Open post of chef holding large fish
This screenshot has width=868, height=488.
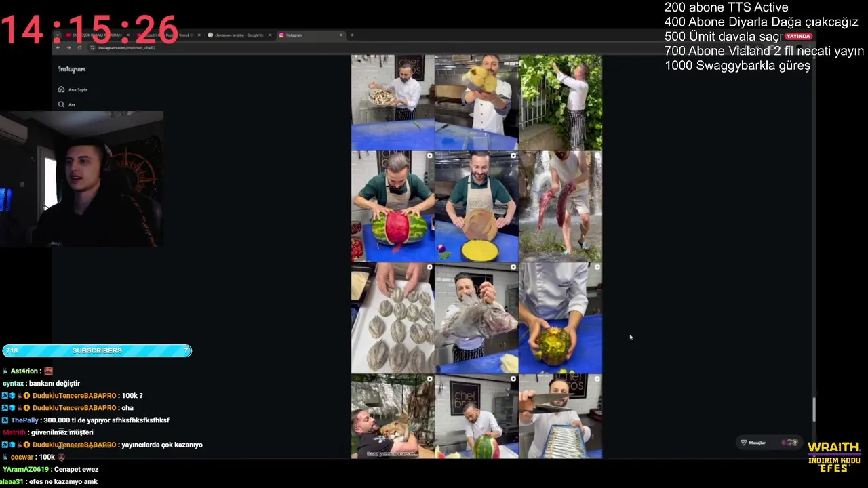[477, 319]
